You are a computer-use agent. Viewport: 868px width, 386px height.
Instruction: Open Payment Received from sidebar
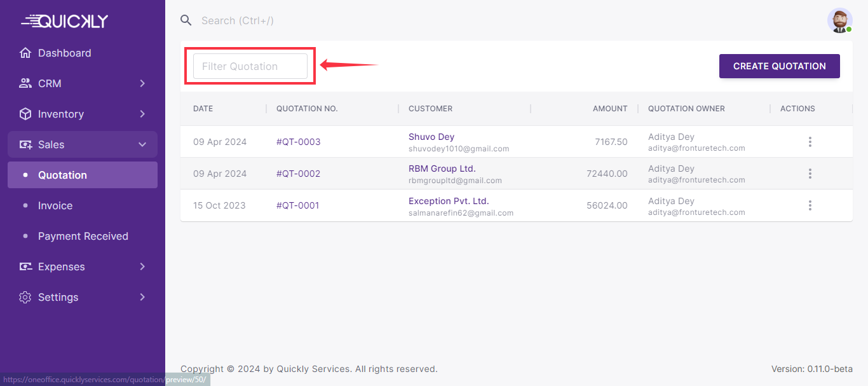point(83,236)
